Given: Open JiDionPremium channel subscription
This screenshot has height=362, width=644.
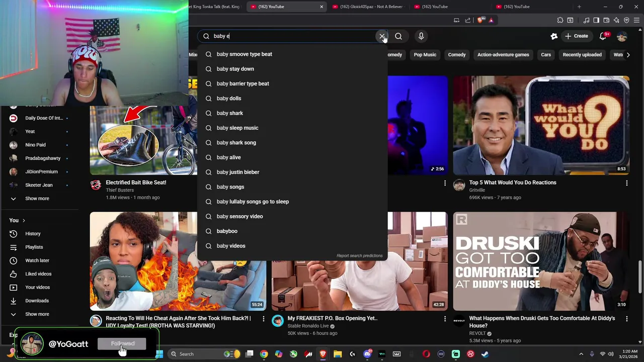Looking at the screenshot, I should tap(41, 172).
